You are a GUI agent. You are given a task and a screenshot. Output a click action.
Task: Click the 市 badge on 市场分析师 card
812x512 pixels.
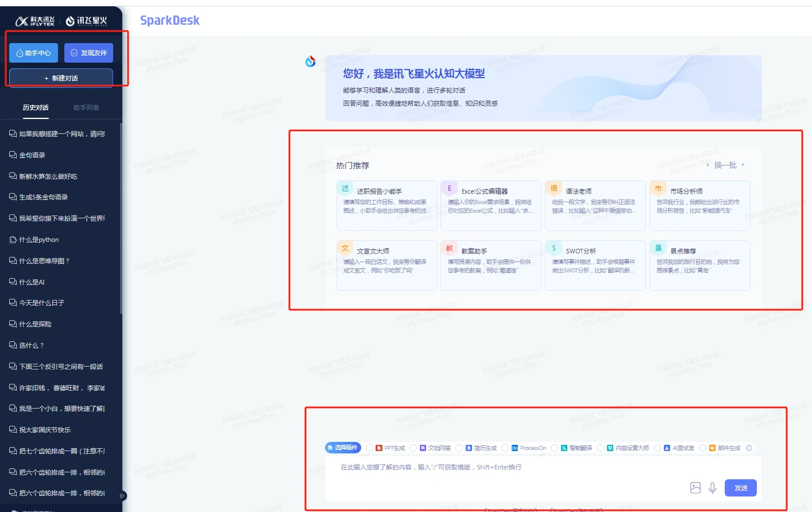pyautogui.click(x=658, y=188)
